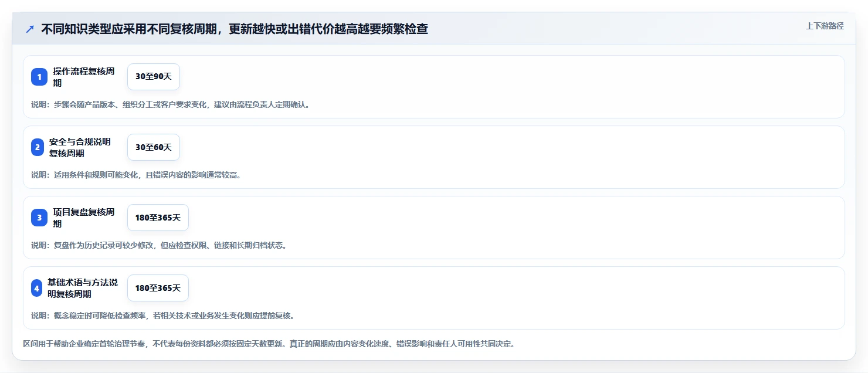Viewport: 868px width, 373px height.
Task: Click the 180至365天 pill in 项目复盘 row
Action: pos(158,218)
